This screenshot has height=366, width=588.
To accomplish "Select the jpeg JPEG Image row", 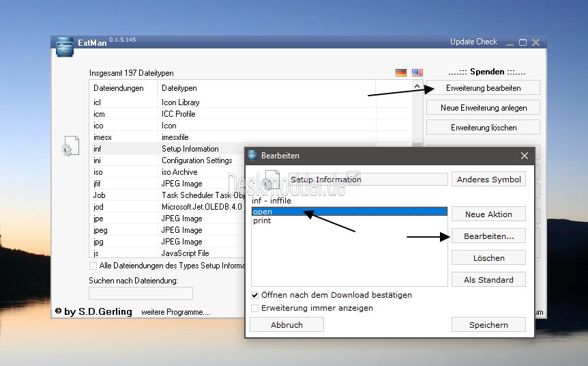I will 167,230.
